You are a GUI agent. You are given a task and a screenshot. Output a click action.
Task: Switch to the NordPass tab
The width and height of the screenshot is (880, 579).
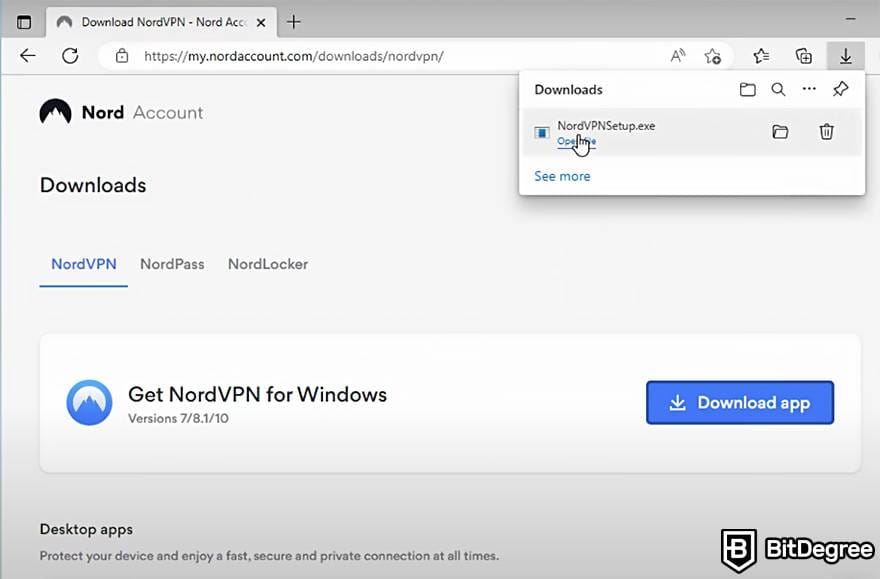[172, 264]
